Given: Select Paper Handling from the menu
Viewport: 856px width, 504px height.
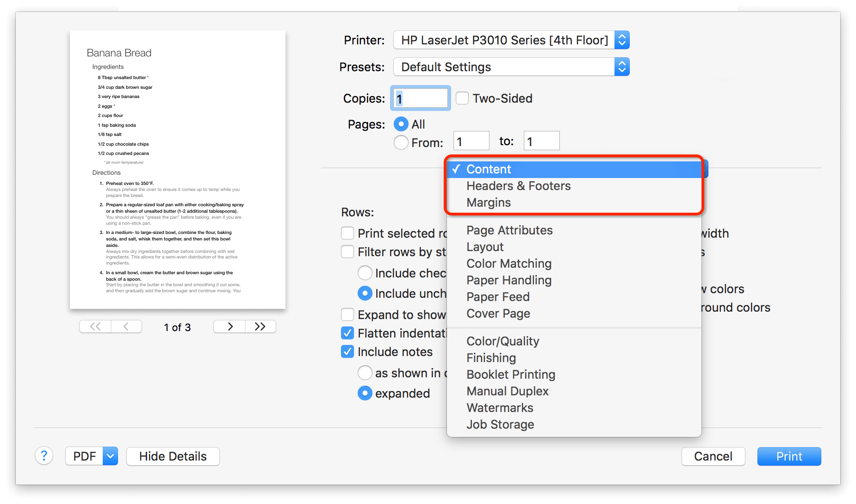Looking at the screenshot, I should point(509,280).
